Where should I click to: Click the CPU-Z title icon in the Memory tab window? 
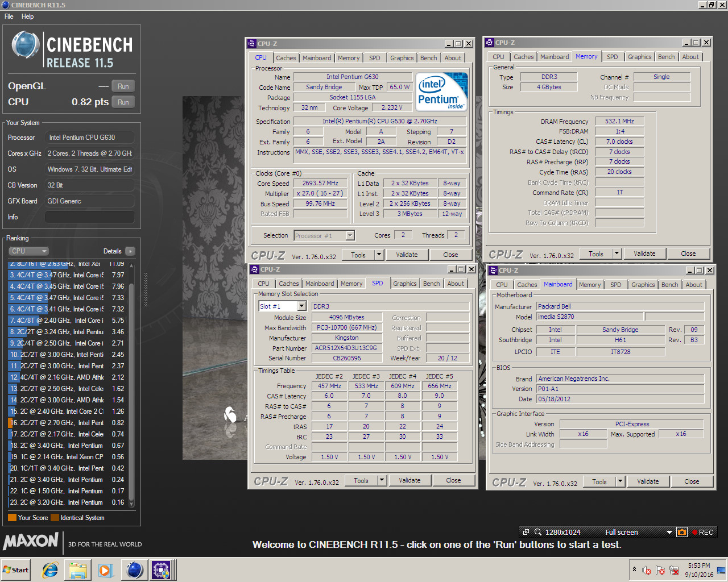coord(490,43)
